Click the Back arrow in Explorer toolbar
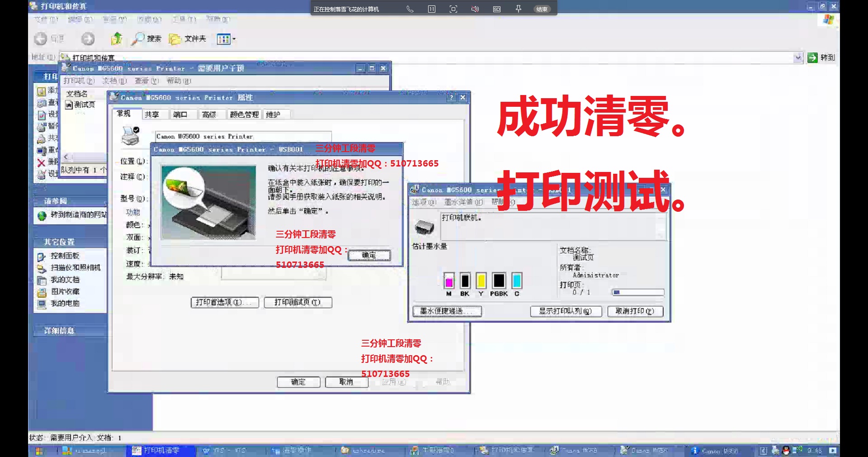The width and height of the screenshot is (868, 457). [x=41, y=39]
